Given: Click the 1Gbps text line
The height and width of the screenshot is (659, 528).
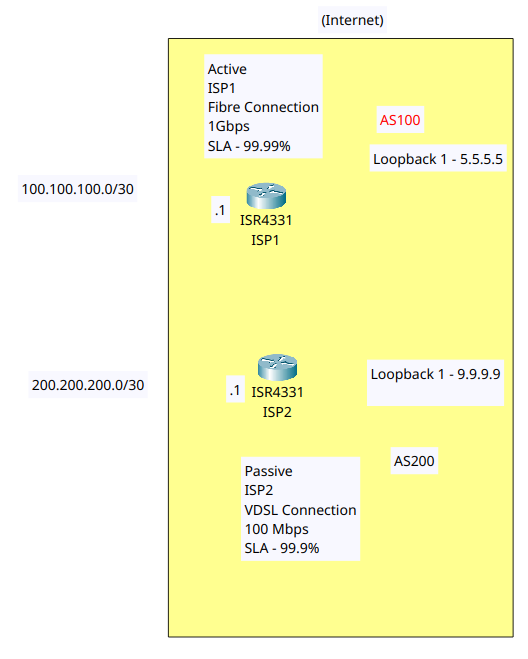Looking at the screenshot, I should click(x=229, y=127).
